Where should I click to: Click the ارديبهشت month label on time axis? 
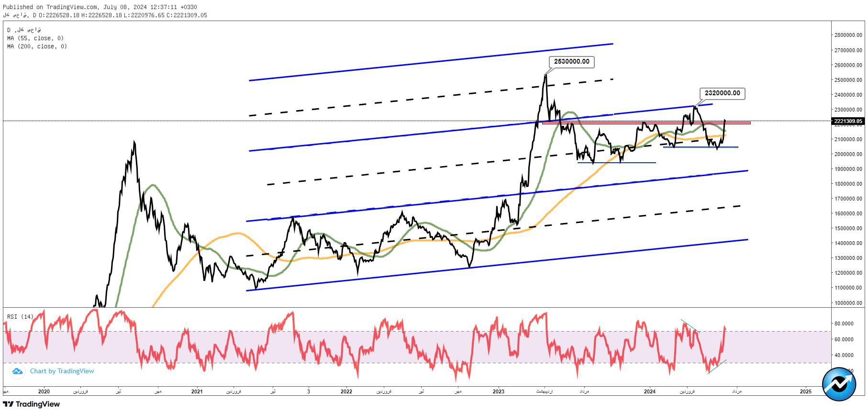pyautogui.click(x=544, y=391)
